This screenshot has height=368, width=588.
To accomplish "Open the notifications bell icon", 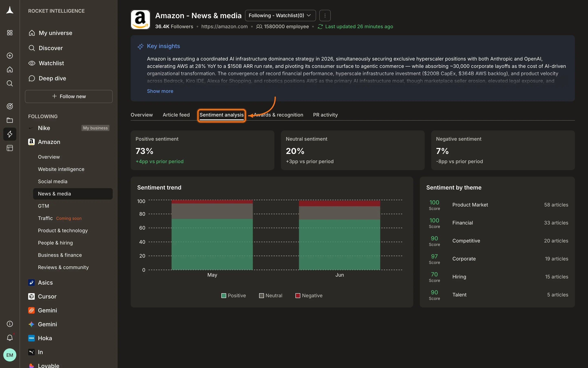I will click(10, 338).
